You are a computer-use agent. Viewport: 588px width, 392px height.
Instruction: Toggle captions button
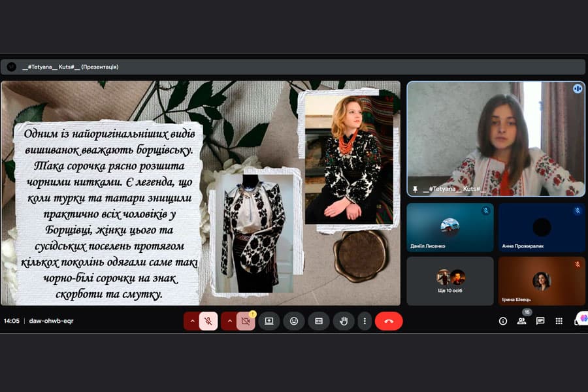point(319,321)
